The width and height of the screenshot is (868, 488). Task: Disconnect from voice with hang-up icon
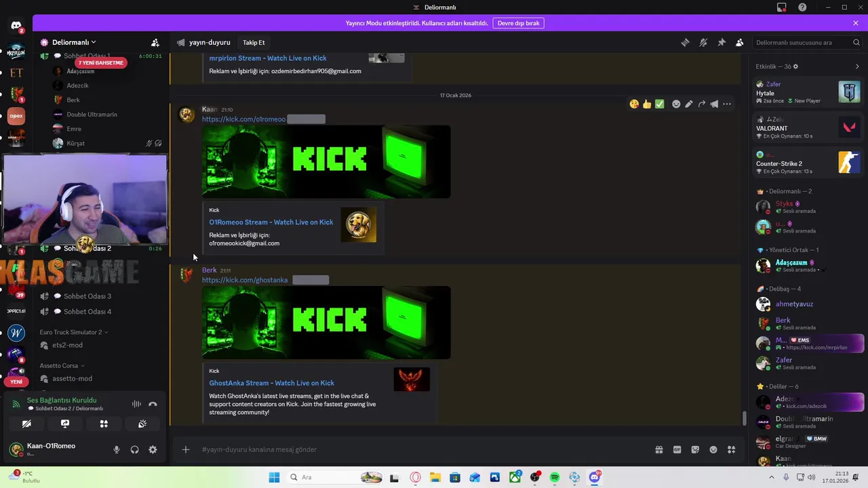(x=153, y=404)
